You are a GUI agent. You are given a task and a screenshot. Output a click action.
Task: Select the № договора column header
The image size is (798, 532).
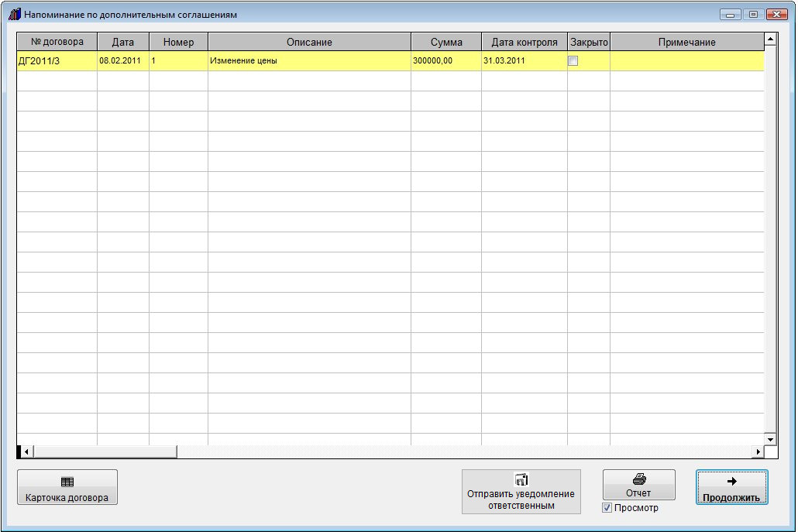57,42
